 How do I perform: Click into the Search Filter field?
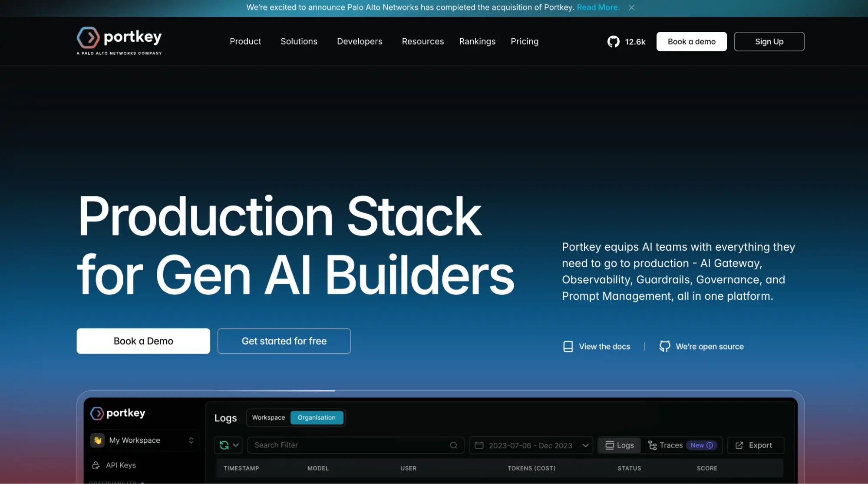356,445
